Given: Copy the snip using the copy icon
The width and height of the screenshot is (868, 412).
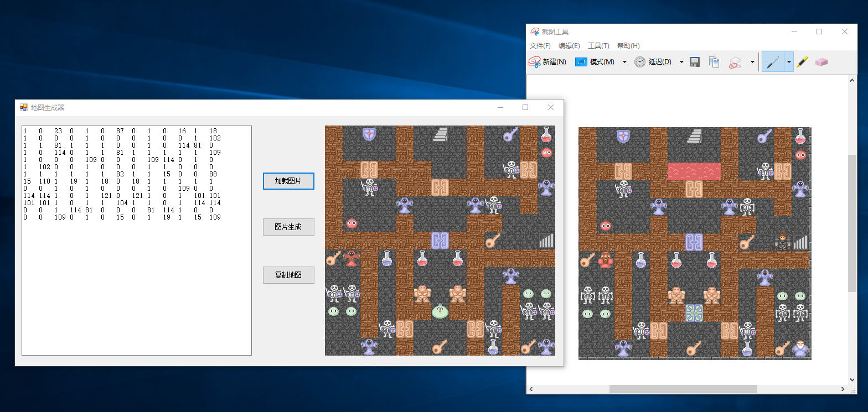Looking at the screenshot, I should click(715, 62).
